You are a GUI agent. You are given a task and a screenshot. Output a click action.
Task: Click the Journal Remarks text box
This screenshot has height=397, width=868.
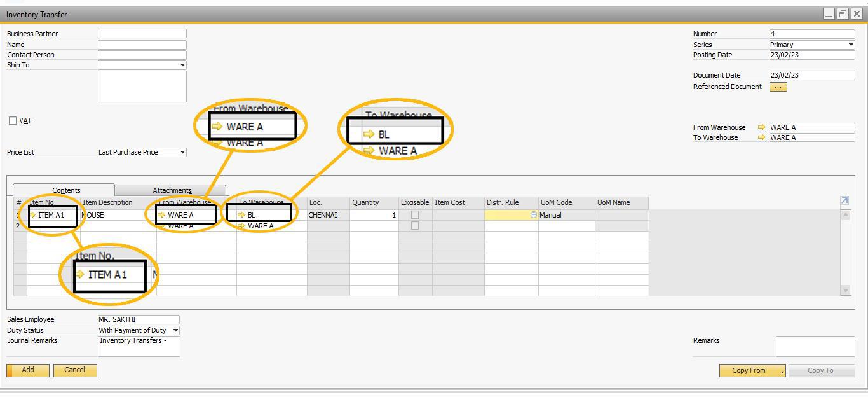[x=139, y=346]
